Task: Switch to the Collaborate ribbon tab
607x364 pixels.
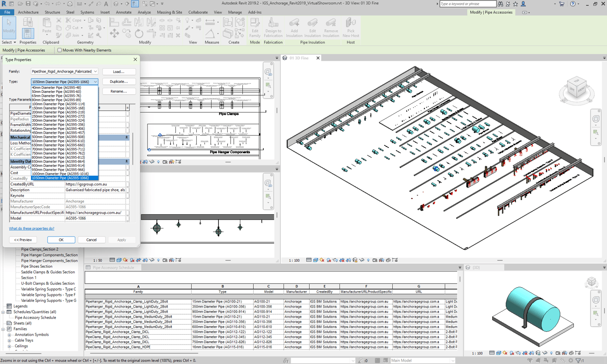Action: [198, 12]
